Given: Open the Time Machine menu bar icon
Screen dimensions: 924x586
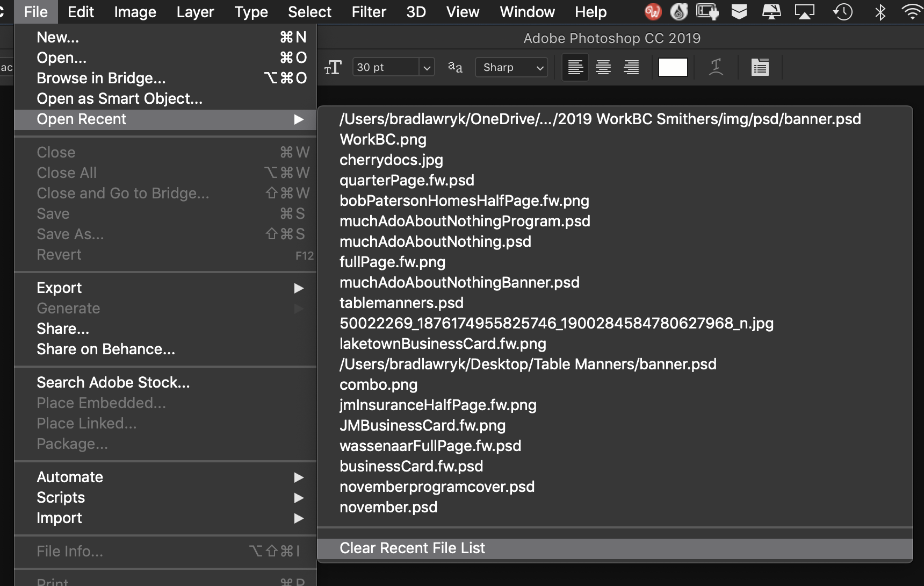Looking at the screenshot, I should [x=842, y=12].
